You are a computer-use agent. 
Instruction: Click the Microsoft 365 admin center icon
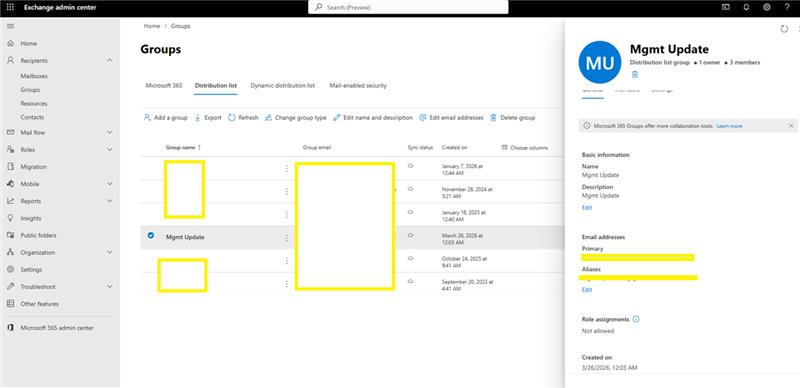coord(10,328)
